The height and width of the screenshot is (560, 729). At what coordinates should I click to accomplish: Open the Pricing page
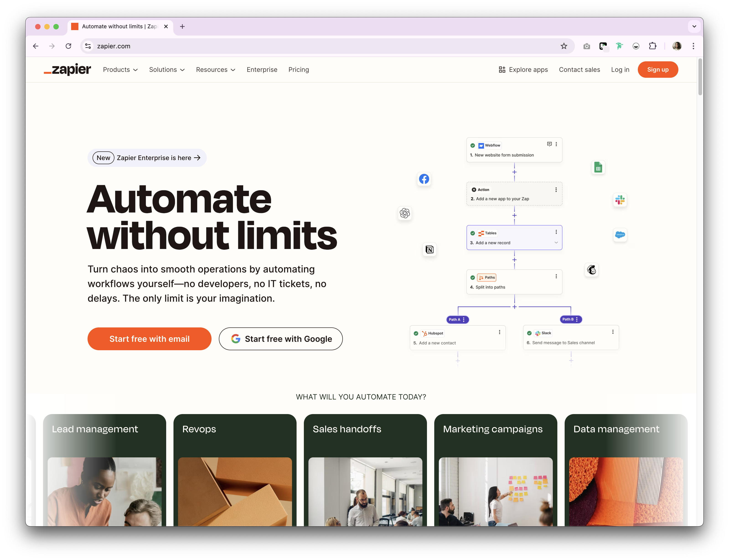pyautogui.click(x=299, y=70)
